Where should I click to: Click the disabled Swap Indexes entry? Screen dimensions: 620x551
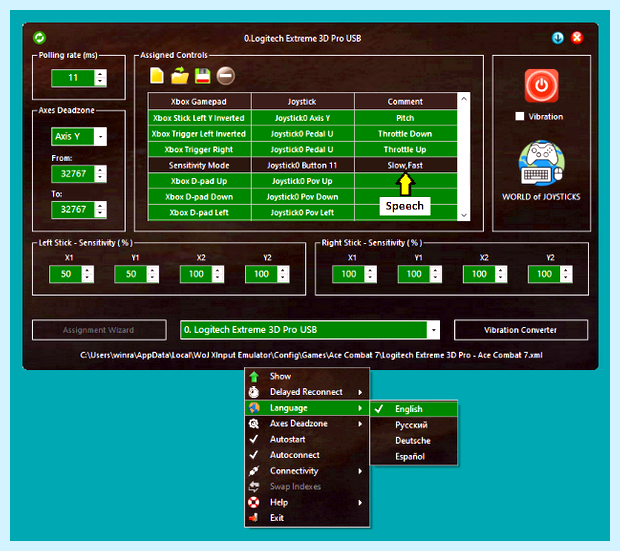pyautogui.click(x=307, y=487)
